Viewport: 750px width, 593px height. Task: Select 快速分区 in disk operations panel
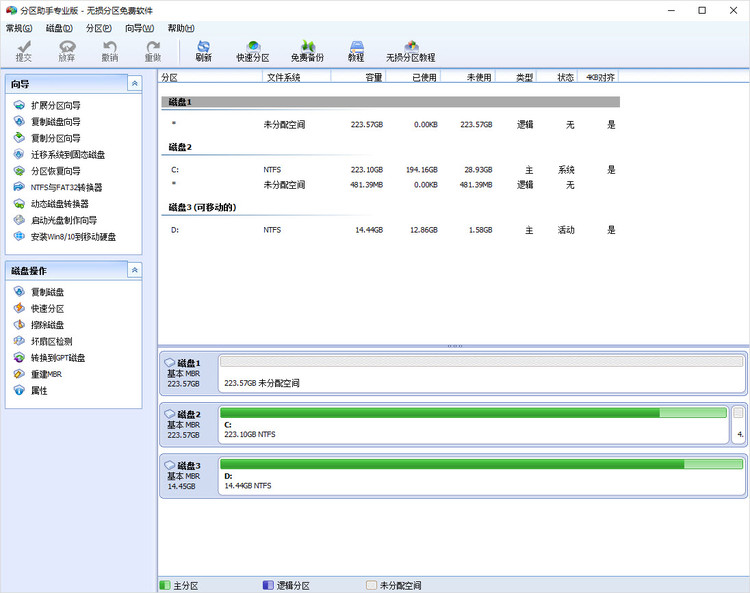click(x=39, y=308)
